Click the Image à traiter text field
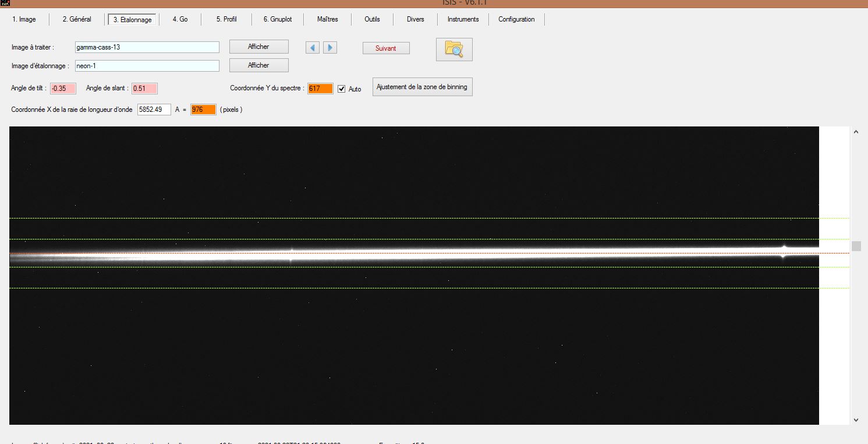 coord(147,47)
